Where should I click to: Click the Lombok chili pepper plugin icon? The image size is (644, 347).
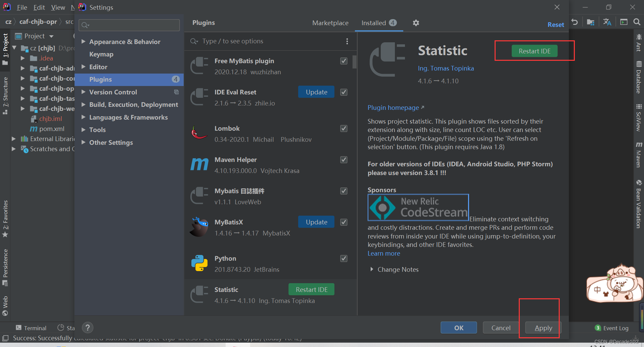(x=199, y=133)
